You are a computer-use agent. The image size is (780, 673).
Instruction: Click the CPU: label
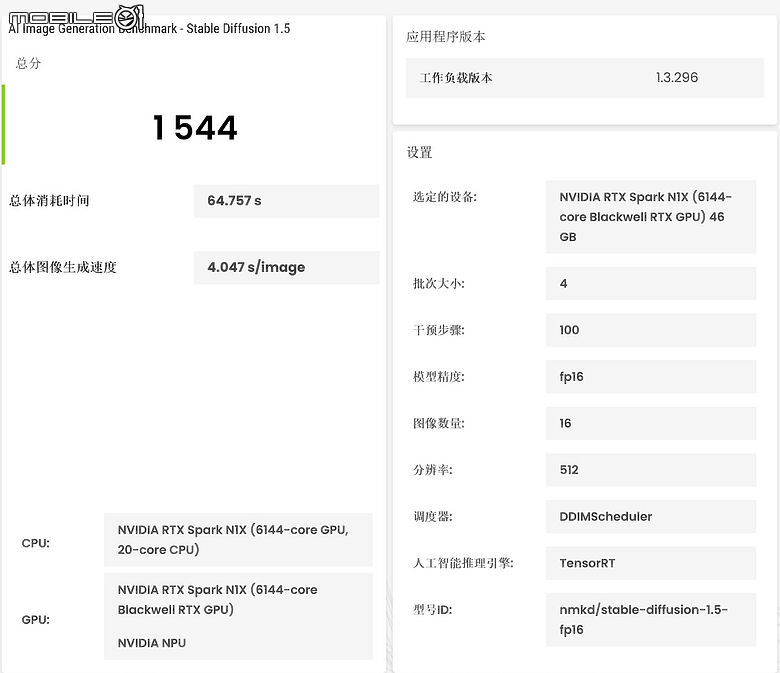(36, 543)
